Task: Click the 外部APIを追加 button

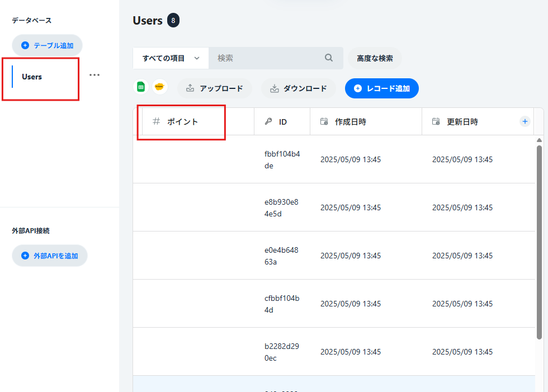Action: coord(50,256)
